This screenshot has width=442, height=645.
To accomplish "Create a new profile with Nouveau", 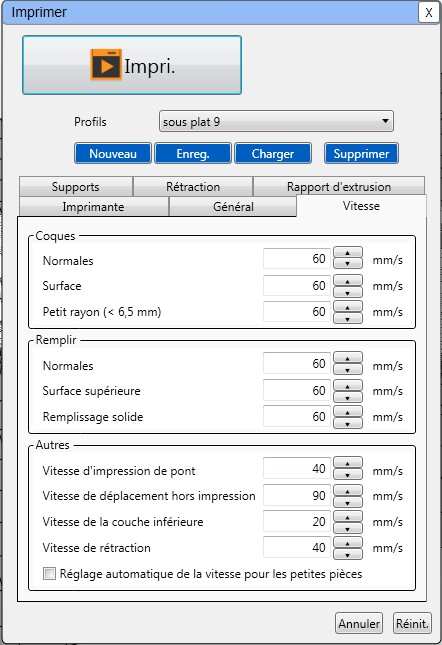I will 113,154.
